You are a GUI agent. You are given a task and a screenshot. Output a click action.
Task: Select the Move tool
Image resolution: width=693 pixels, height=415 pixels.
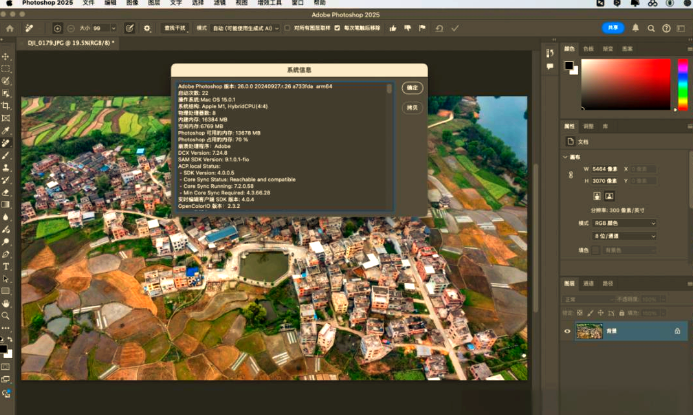(6, 55)
